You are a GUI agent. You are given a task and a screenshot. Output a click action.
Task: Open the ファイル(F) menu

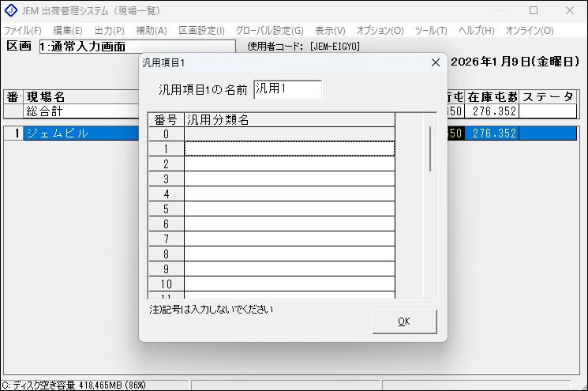(23, 30)
